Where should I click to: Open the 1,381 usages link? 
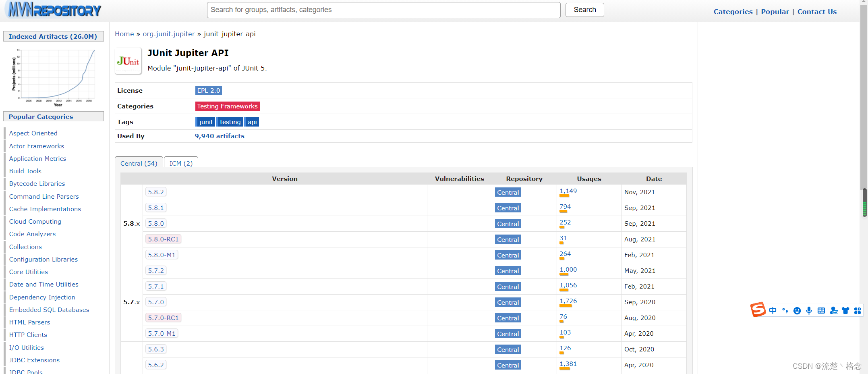point(568,364)
